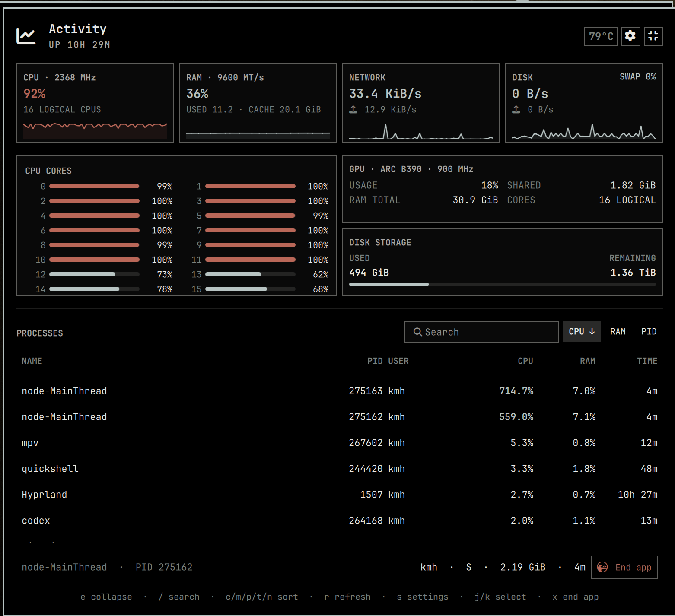The image size is (675, 616).
Task: Click the NAME column header
Action: (x=32, y=361)
